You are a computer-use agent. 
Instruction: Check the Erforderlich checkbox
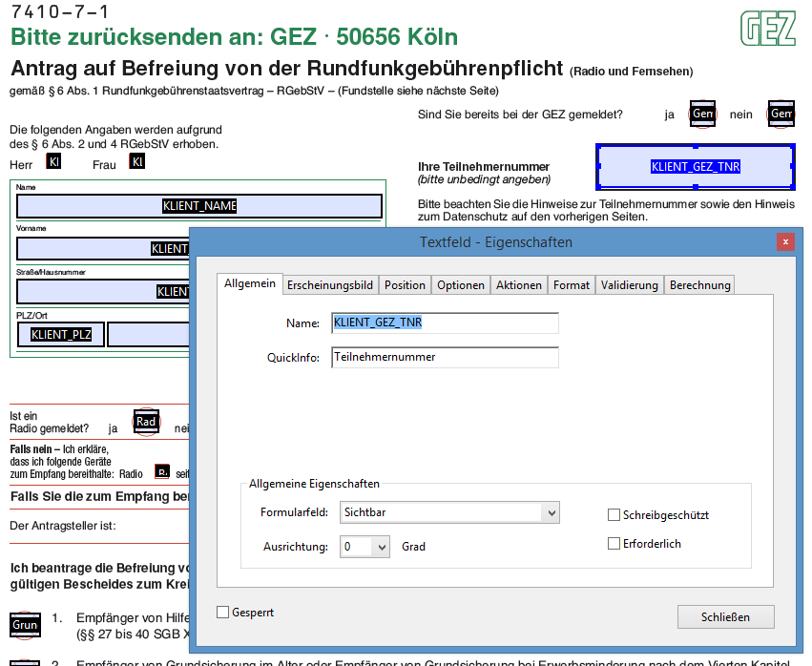pos(614,543)
